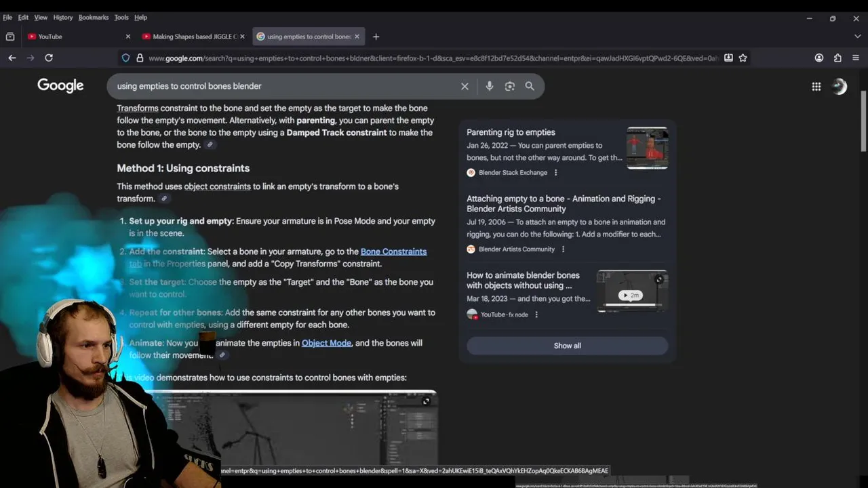Bookmark this page with the star icon
Image resolution: width=868 pixels, height=488 pixels.
pyautogui.click(x=743, y=58)
